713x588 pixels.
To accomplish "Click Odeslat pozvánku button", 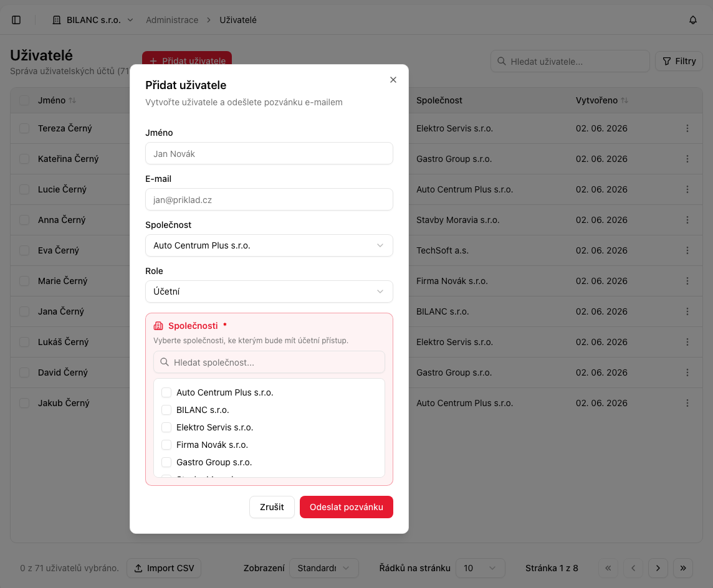I will [347, 507].
